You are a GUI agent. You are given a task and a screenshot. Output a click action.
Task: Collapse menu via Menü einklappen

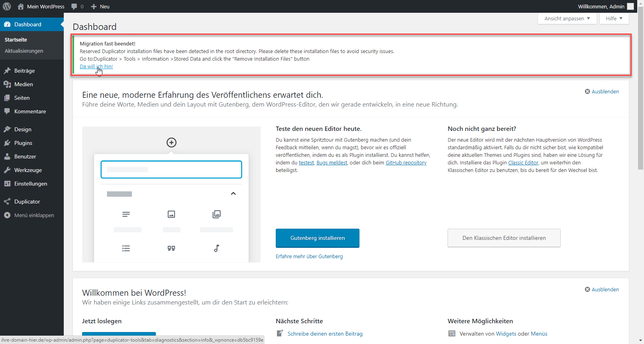coord(34,215)
